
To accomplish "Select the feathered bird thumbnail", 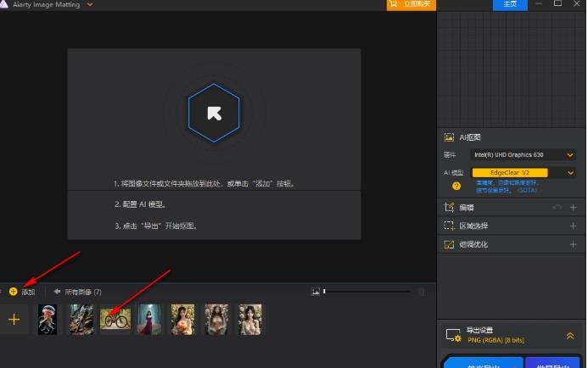I will 81,320.
